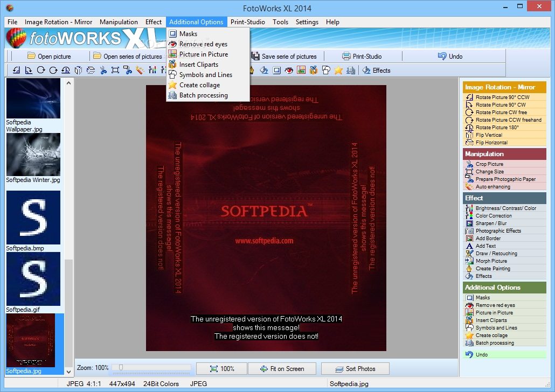555x392 pixels.
Task: Click the toolbar Batch processing icon
Action: 351,71
